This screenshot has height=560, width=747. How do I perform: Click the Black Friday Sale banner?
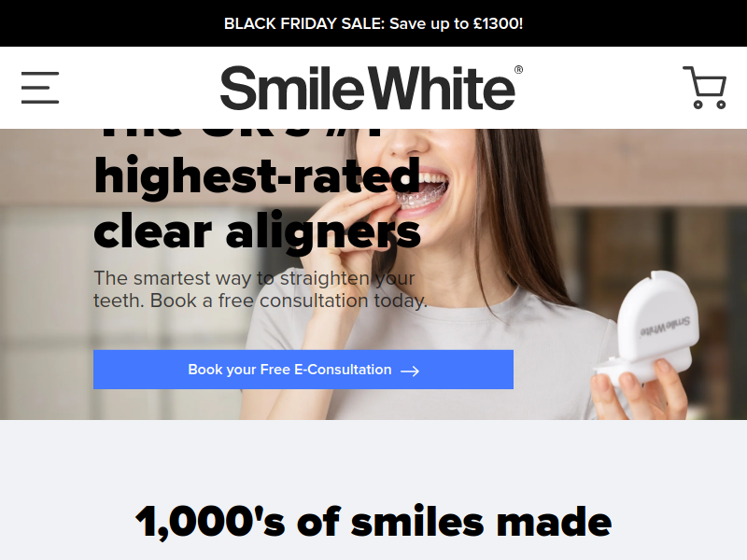point(373,23)
